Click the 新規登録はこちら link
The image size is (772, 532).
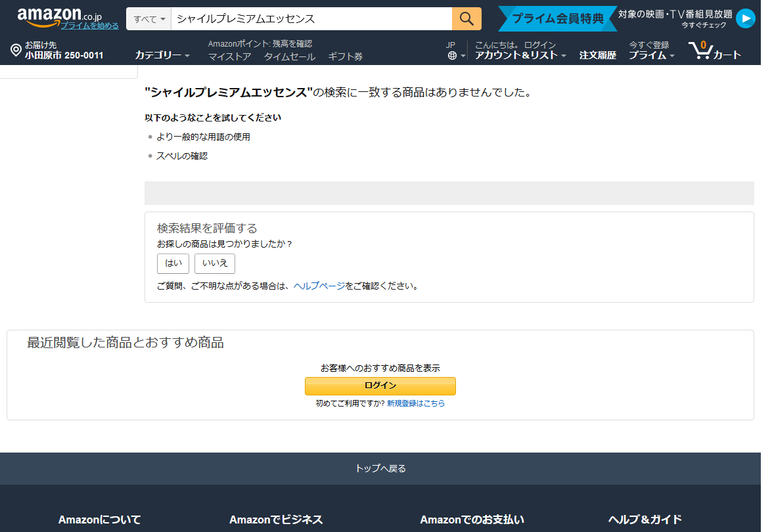415,403
